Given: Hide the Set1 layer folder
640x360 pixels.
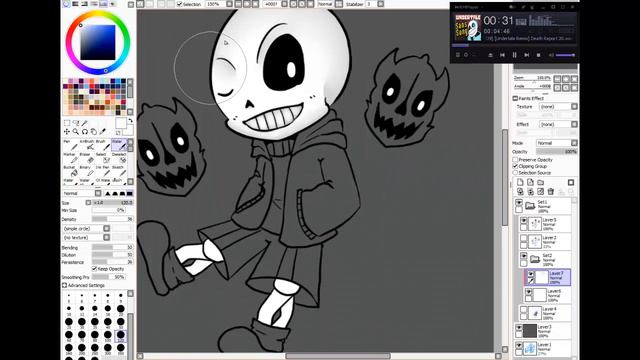Looking at the screenshot, I should coord(519,202).
